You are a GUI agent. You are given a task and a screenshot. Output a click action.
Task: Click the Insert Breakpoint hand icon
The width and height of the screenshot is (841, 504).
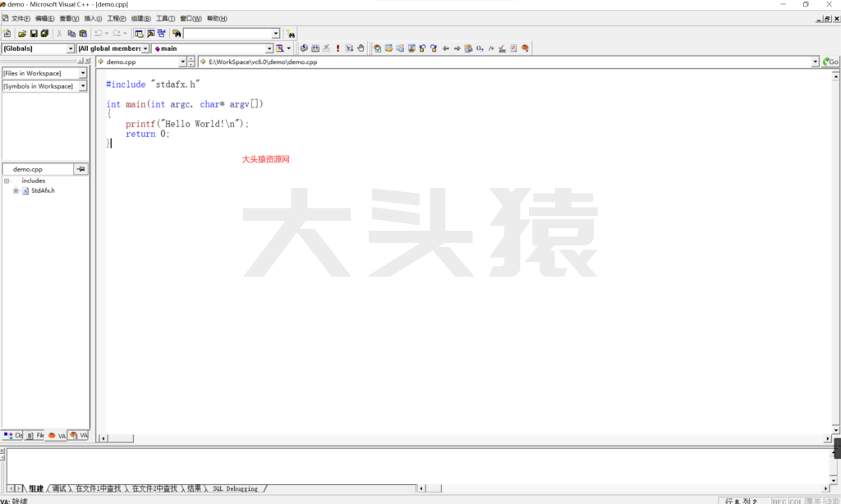coord(361,48)
